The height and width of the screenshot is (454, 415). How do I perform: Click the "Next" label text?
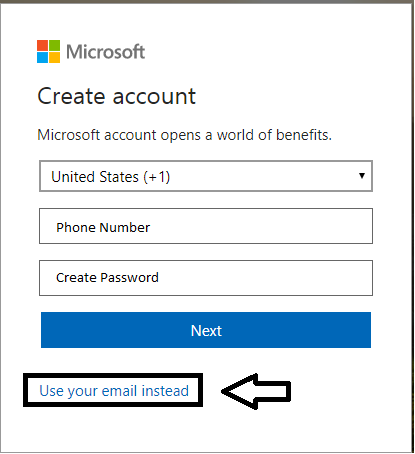(x=206, y=331)
